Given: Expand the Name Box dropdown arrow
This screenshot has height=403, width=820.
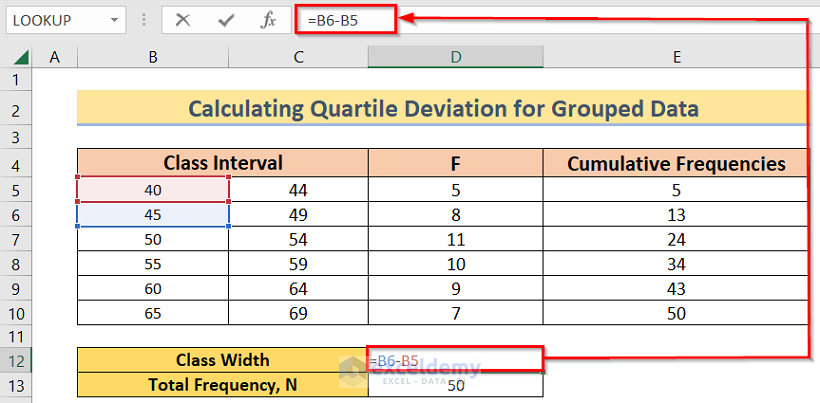Looking at the screenshot, I should click(116, 19).
